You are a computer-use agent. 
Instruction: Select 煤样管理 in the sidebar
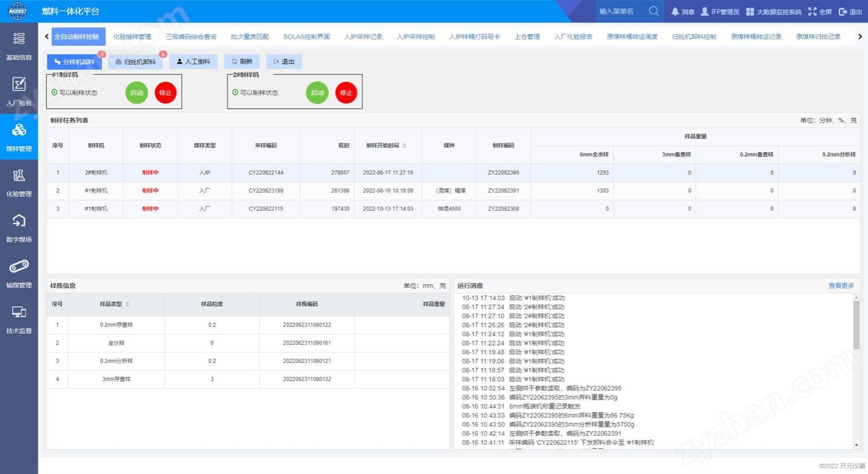(x=19, y=137)
